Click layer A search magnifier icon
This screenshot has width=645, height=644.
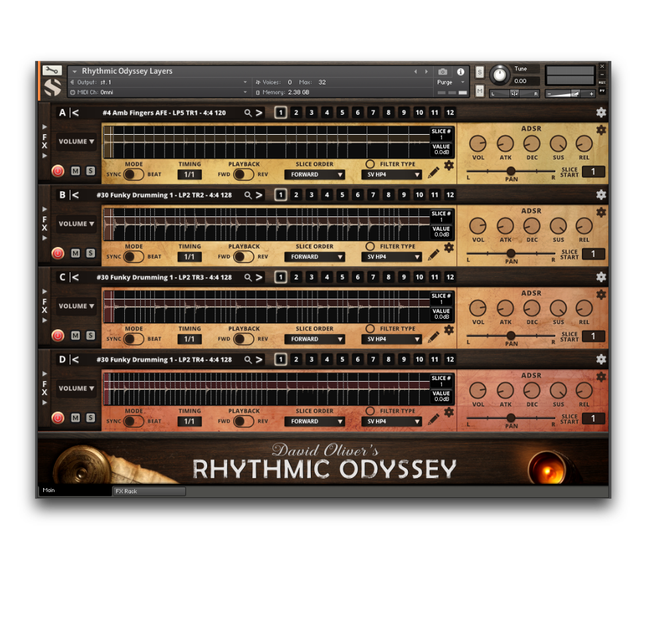[248, 113]
